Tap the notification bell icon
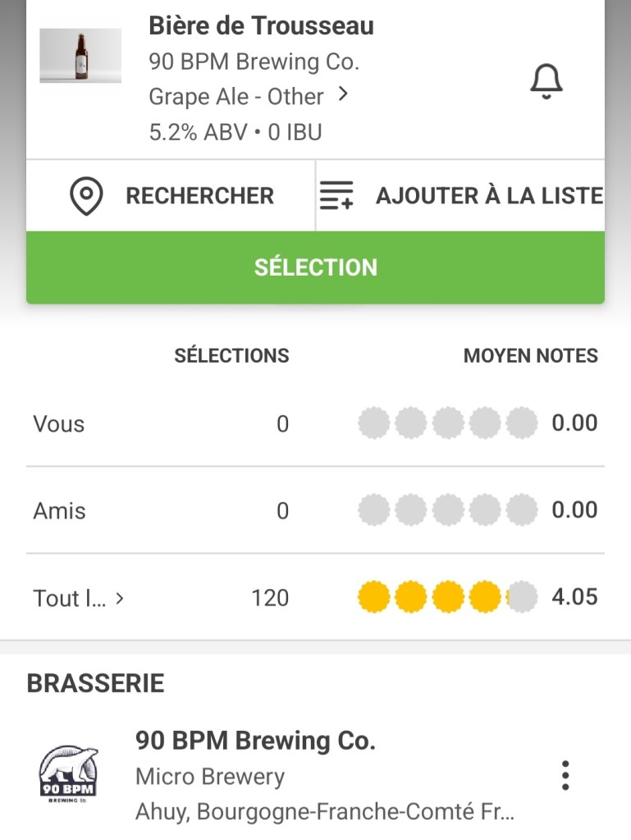The width and height of the screenshot is (631, 840). coord(546,81)
